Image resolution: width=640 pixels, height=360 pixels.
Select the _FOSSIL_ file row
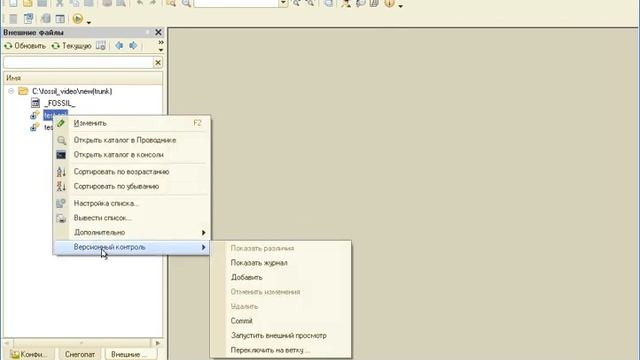click(60, 103)
